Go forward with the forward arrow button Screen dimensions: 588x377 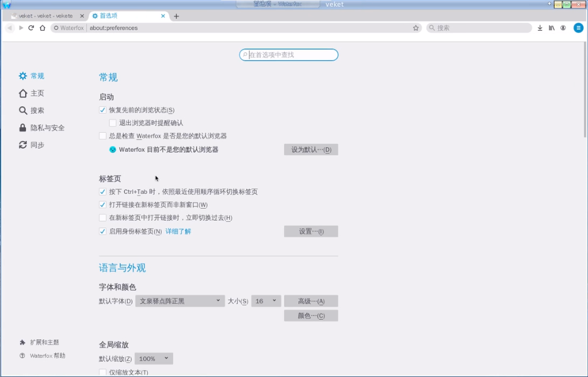[21, 28]
